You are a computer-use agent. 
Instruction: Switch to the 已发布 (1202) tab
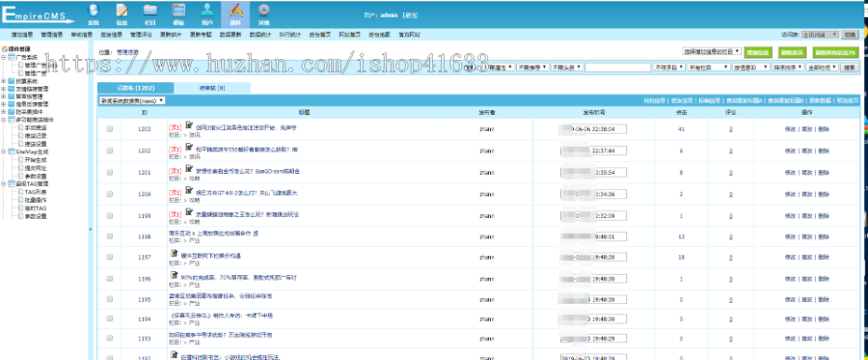tap(136, 88)
